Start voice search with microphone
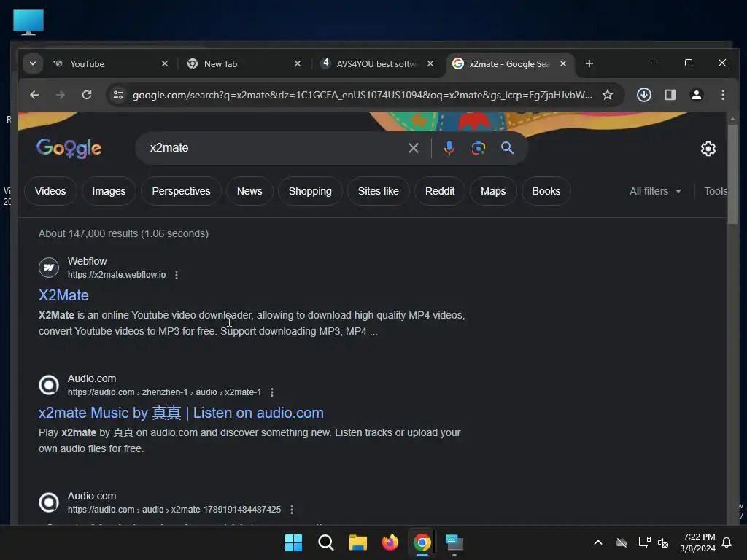Viewport: 747px width, 560px height. coord(449,148)
